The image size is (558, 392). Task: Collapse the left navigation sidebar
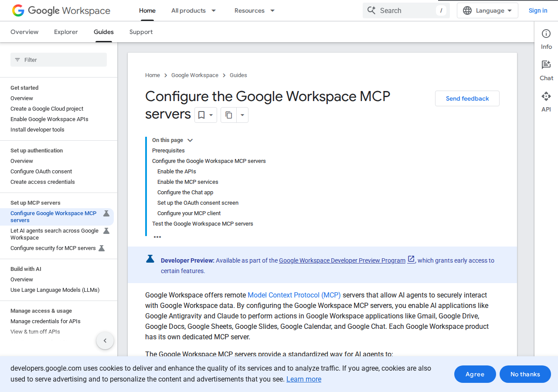point(105,341)
